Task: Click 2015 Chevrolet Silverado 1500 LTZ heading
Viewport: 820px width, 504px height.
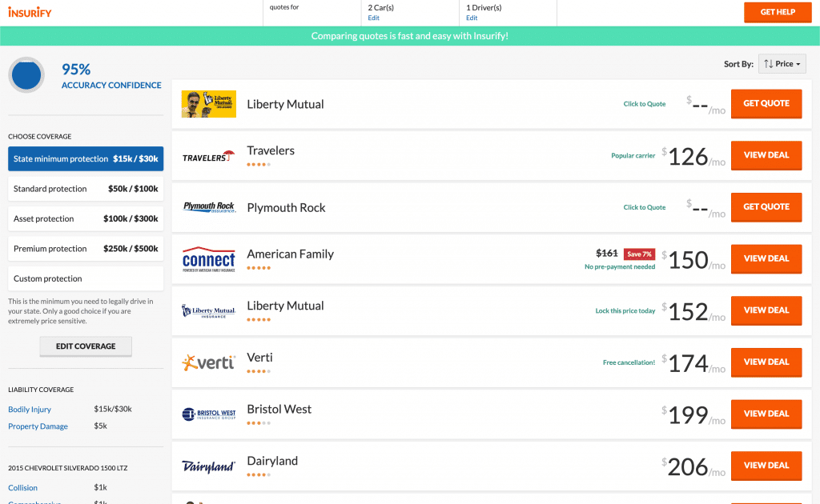Action: (x=67, y=468)
